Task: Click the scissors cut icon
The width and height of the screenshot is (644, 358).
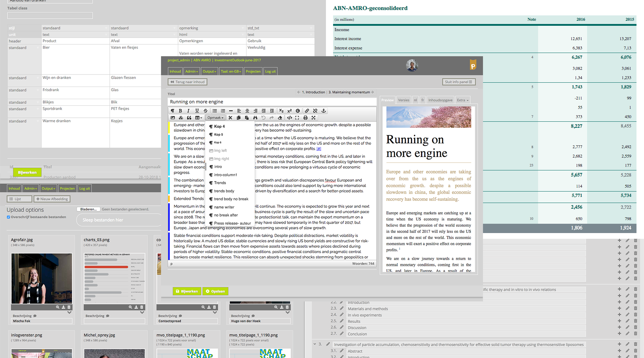Action: click(x=230, y=118)
